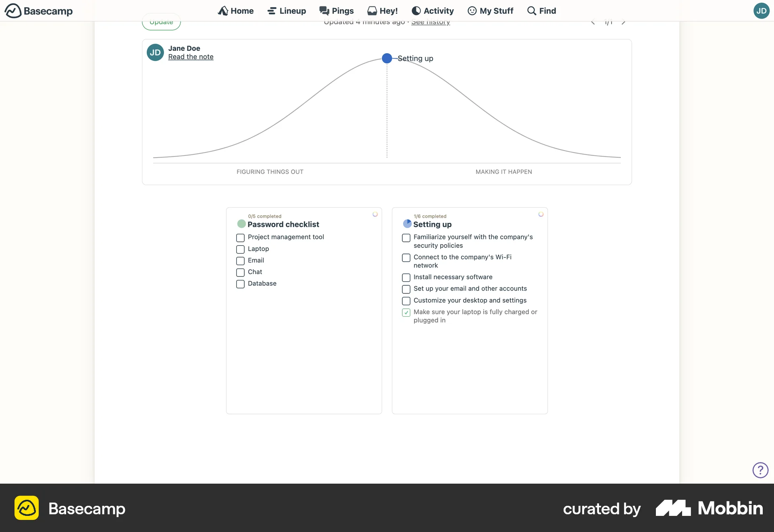This screenshot has height=532, width=774.
Task: Check the Laptop item in Password checklist
Action: [240, 249]
